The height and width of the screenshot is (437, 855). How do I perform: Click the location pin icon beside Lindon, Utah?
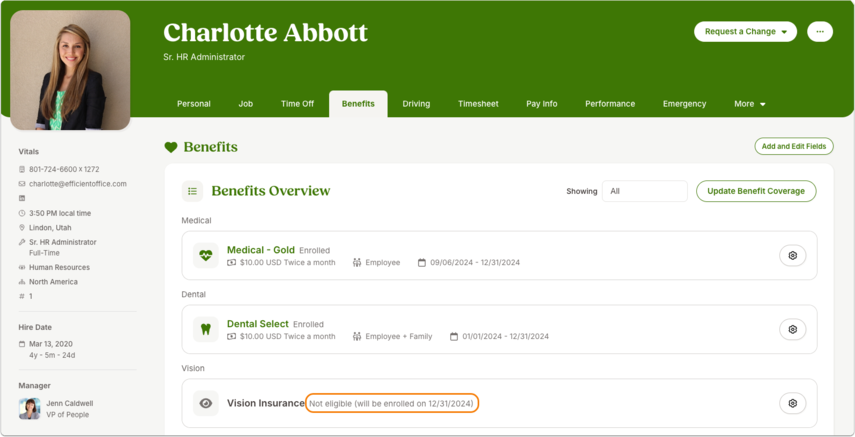click(x=22, y=228)
